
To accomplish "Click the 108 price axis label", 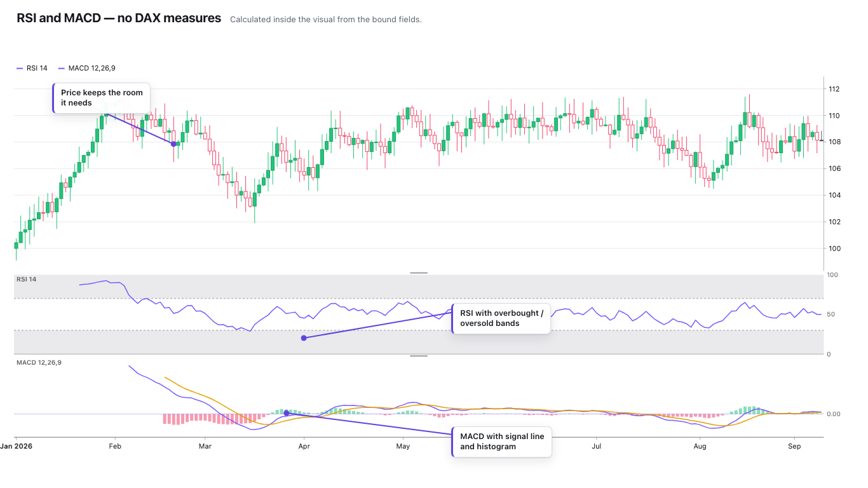I will [x=834, y=142].
